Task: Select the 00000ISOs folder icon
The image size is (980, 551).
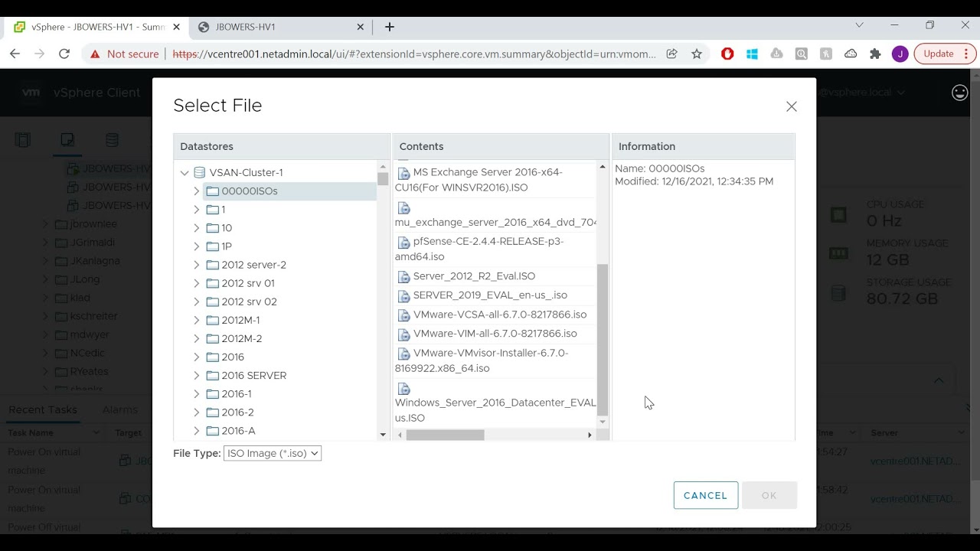Action: pyautogui.click(x=213, y=191)
